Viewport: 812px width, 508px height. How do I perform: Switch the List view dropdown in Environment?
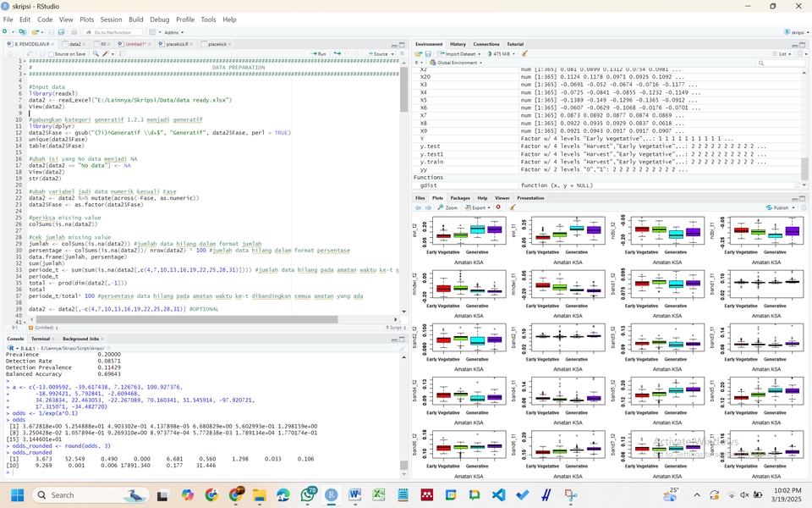782,54
